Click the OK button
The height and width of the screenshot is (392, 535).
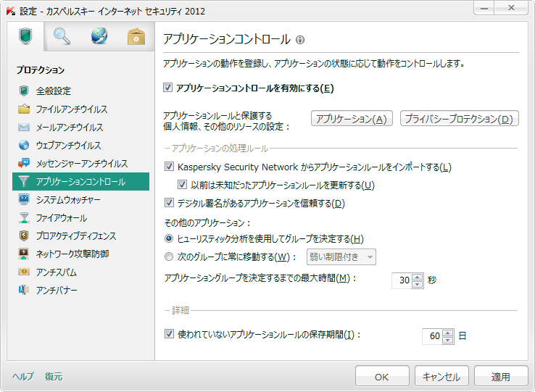point(382,376)
